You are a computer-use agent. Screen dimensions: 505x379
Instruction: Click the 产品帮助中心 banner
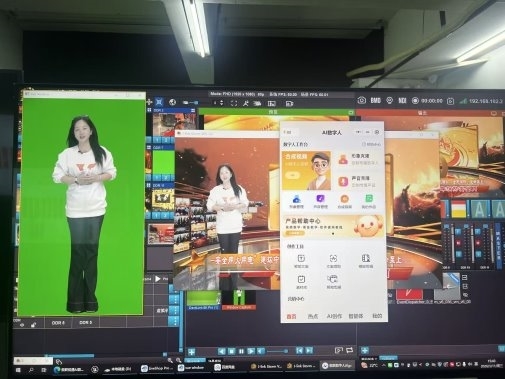(x=333, y=226)
